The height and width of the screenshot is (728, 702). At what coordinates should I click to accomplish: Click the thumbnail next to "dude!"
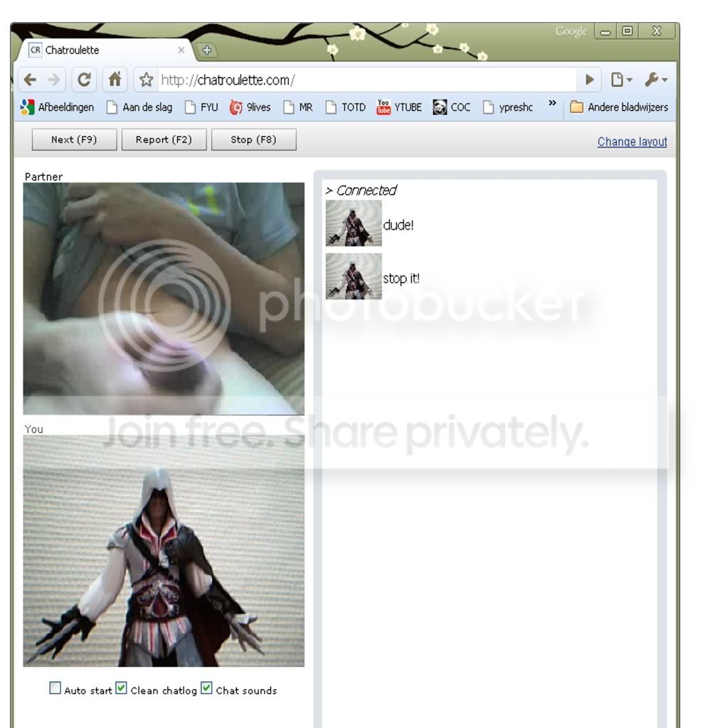(353, 223)
